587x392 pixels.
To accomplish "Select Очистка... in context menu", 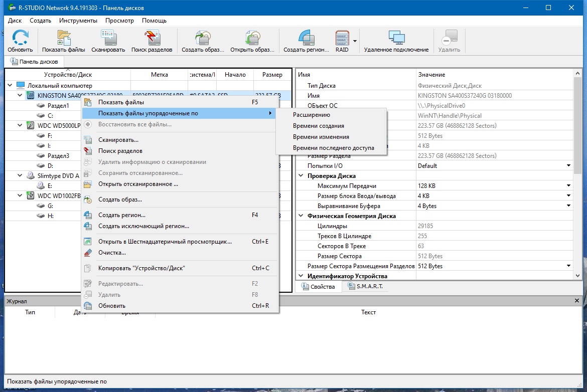I will 180,253.
